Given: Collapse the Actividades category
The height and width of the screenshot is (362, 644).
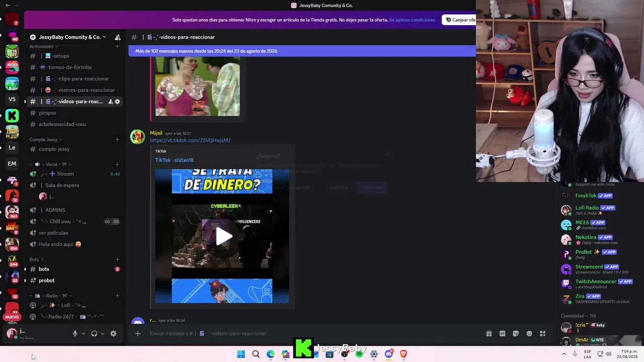Looking at the screenshot, I should point(44,46).
